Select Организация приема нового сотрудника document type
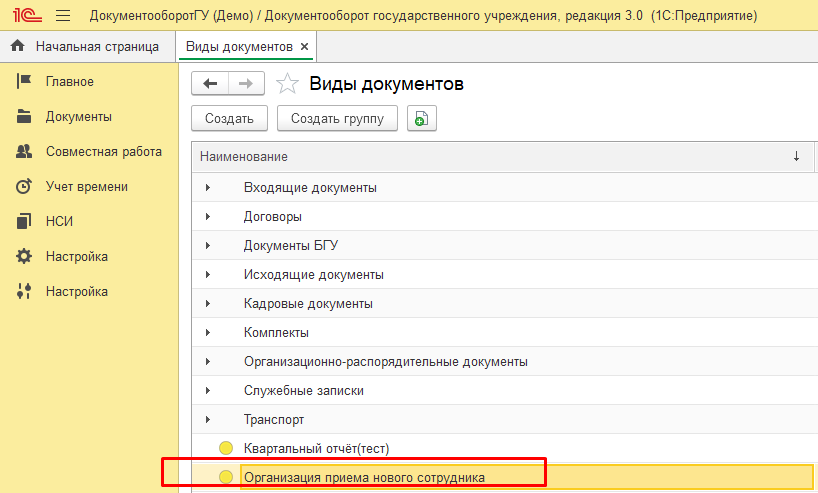This screenshot has width=818, height=493. pos(504,477)
